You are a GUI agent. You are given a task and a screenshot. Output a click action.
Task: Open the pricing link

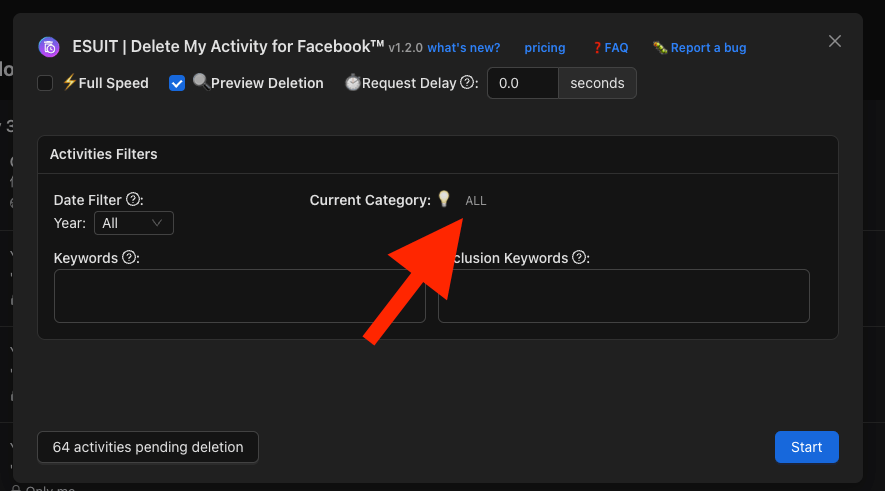545,48
